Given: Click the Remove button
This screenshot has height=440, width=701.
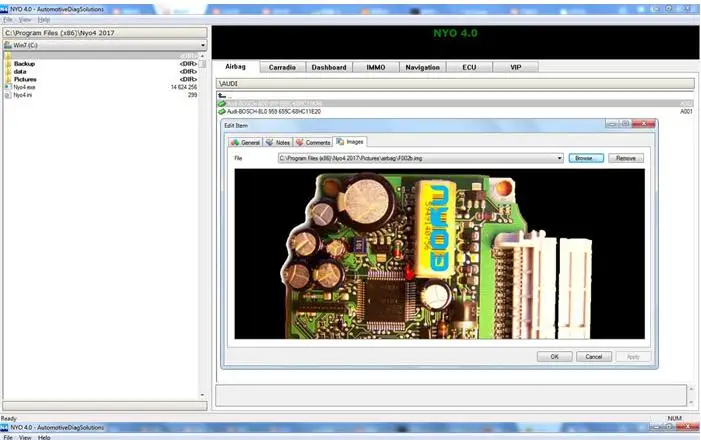Looking at the screenshot, I should pyautogui.click(x=626, y=158).
